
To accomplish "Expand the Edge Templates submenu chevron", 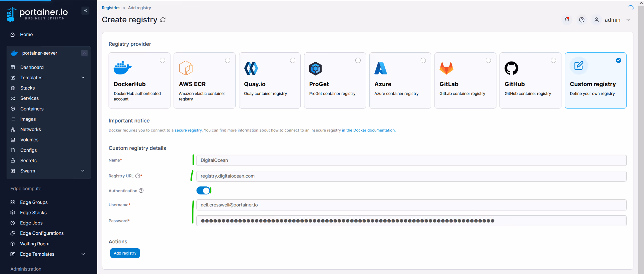I will pyautogui.click(x=83, y=254).
